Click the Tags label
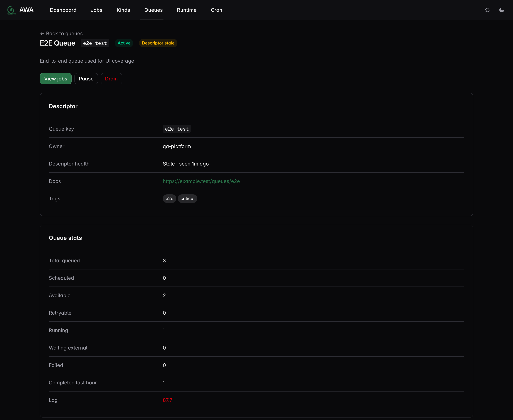513x420 pixels. click(x=55, y=199)
